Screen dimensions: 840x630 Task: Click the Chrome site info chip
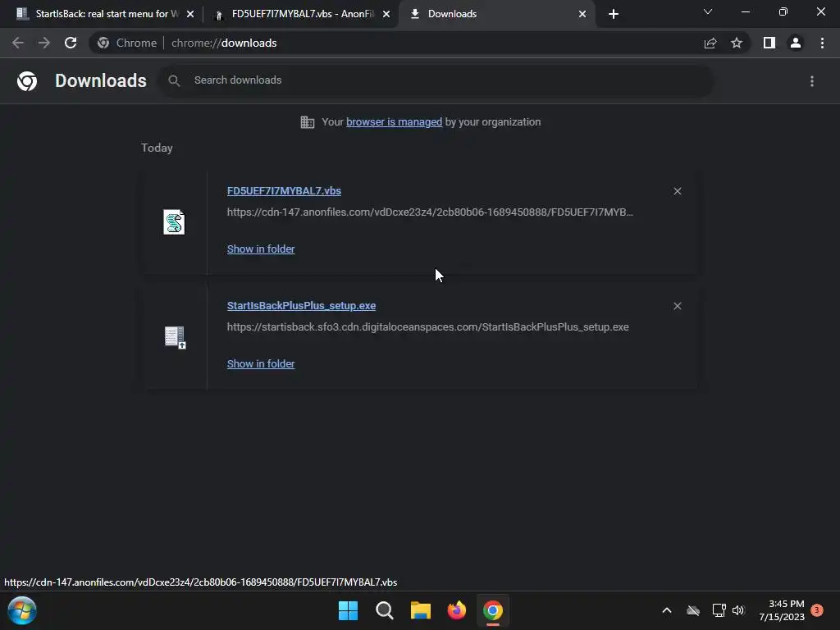(127, 43)
